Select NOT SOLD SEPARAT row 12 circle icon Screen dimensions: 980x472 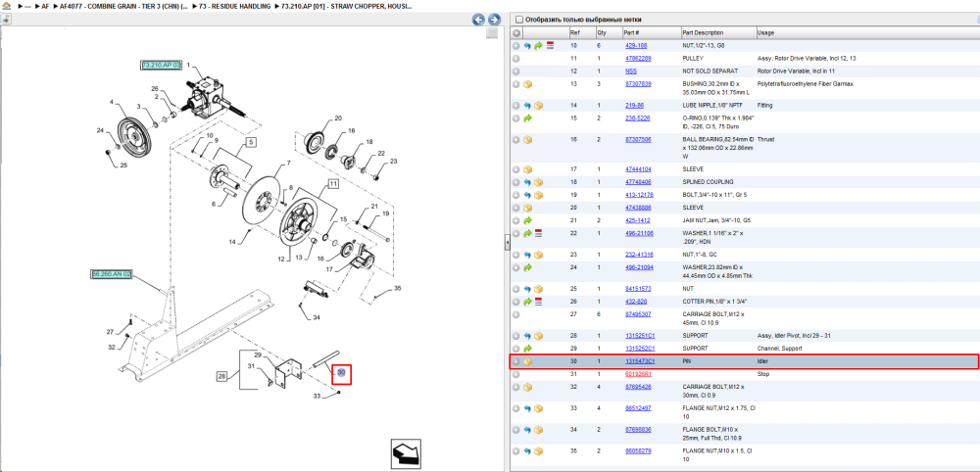point(516,71)
